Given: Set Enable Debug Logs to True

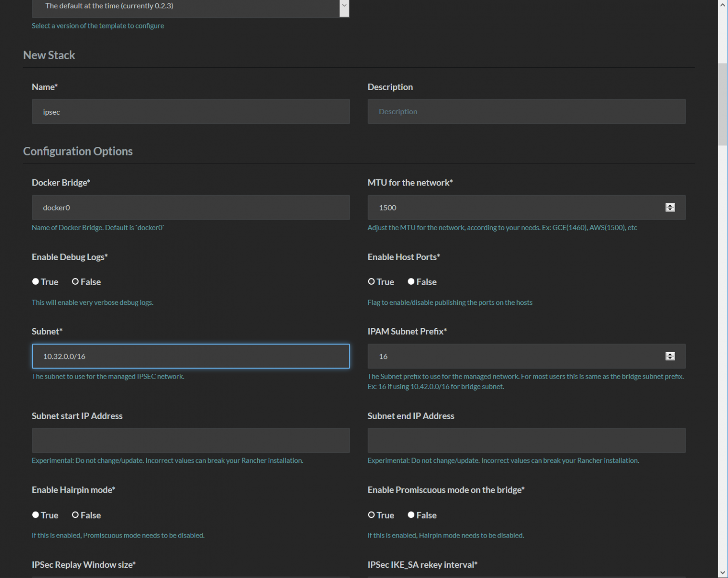Looking at the screenshot, I should click(x=36, y=282).
